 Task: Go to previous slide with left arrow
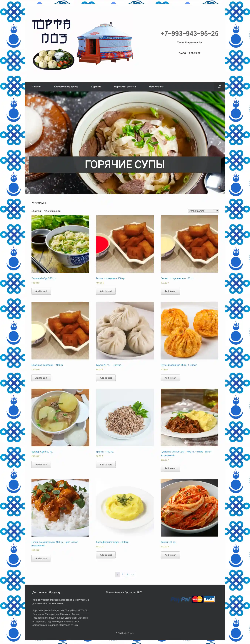point(31,143)
